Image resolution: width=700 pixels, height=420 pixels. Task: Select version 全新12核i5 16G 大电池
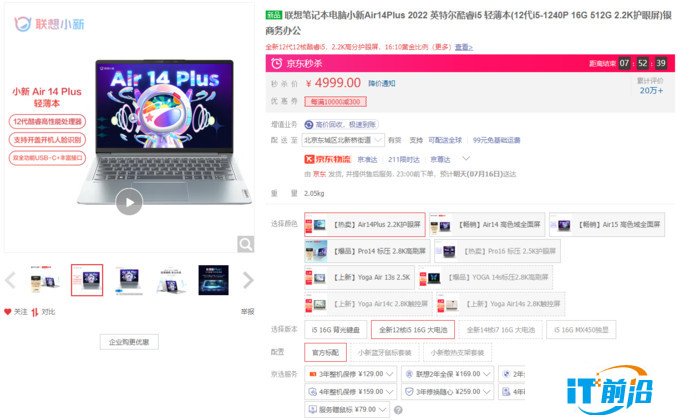pyautogui.click(x=413, y=330)
